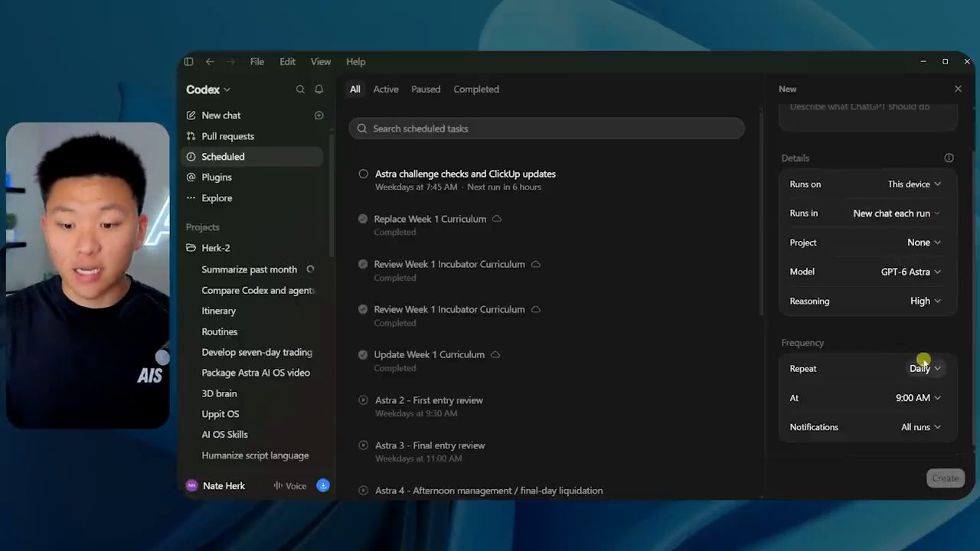
Task: Change the Reasoning level dropdown
Action: [926, 302]
